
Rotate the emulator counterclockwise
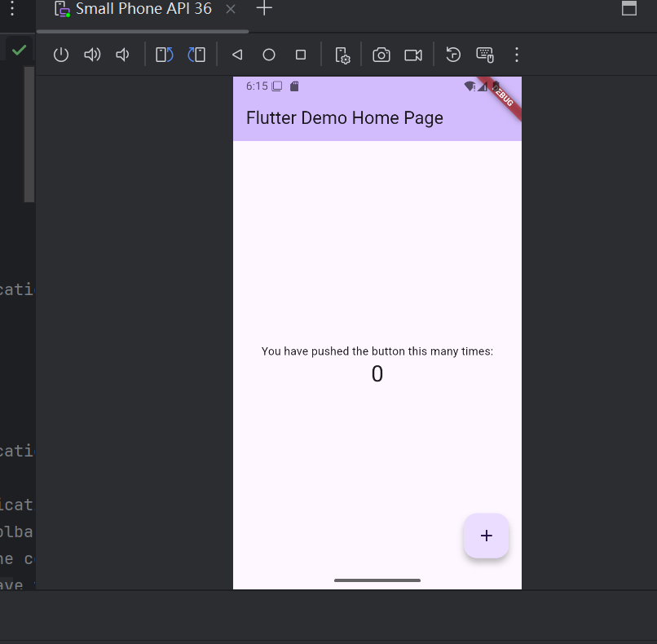[x=164, y=55]
